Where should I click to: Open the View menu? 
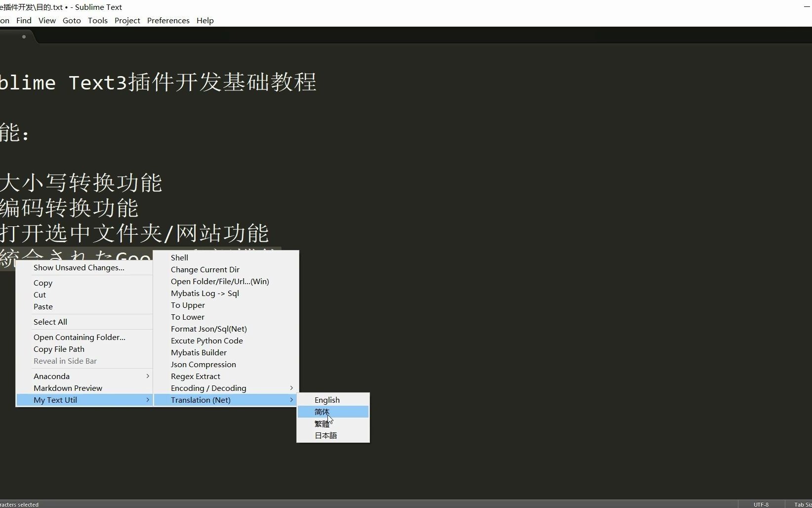point(47,20)
